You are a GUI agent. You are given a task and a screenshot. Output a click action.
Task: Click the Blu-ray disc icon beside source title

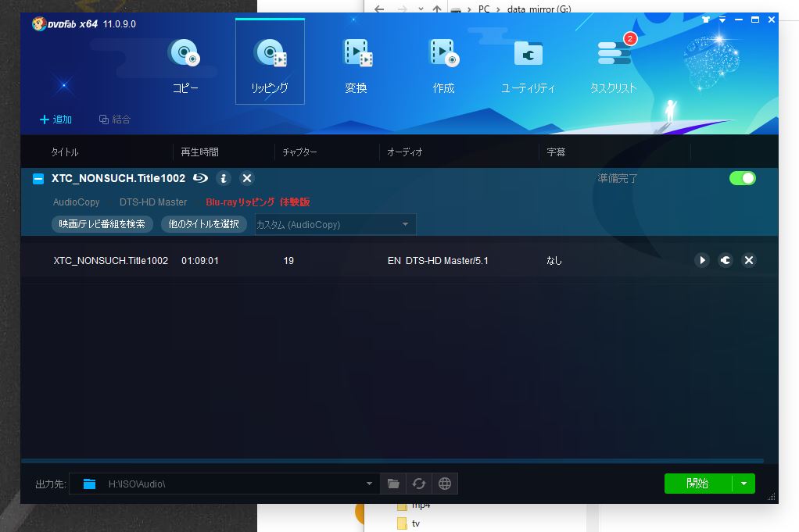200,178
